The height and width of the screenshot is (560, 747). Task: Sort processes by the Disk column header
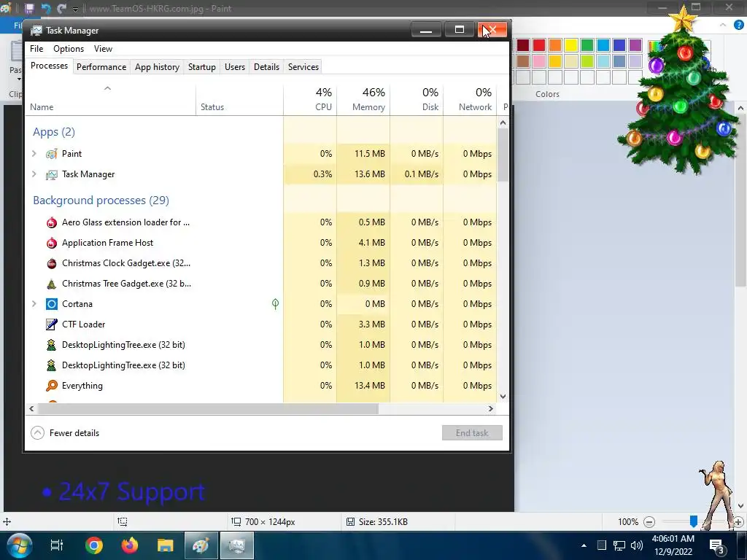(x=417, y=100)
